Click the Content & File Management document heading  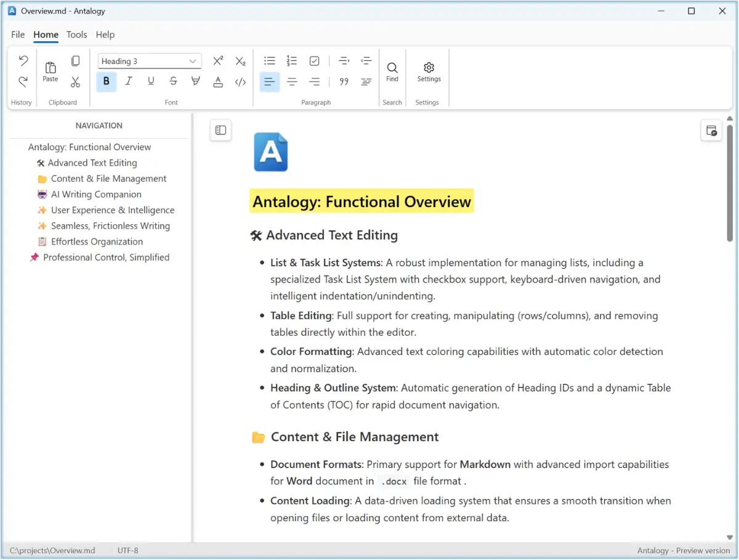pyautogui.click(x=345, y=437)
